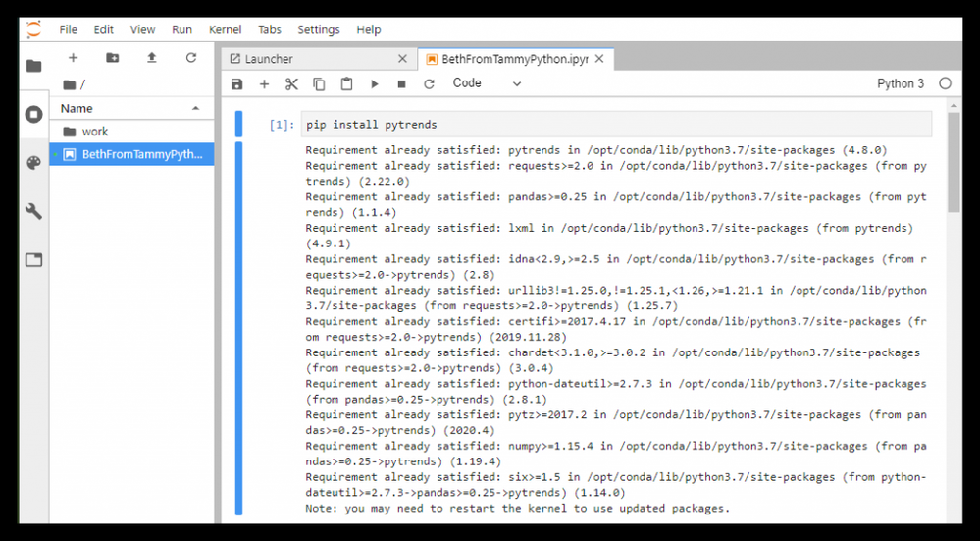Click the New Launcher plus icon
This screenshot has width=980, height=541.
[x=74, y=58]
